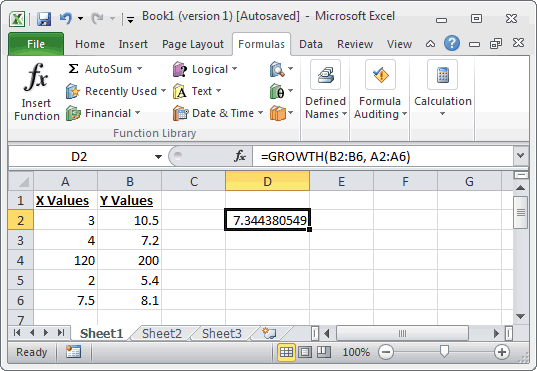
Task: Select the Sheet1 worksheet tab
Action: [101, 333]
